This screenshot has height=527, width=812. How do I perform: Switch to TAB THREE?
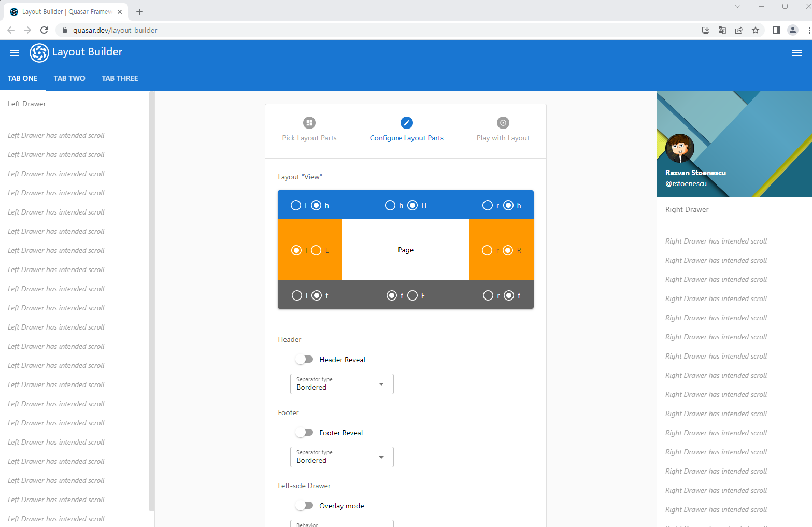[120, 78]
